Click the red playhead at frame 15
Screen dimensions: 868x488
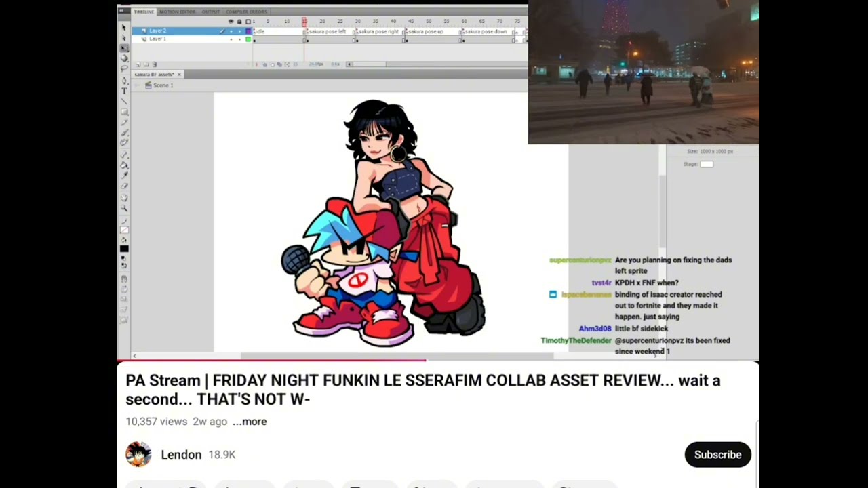(304, 22)
